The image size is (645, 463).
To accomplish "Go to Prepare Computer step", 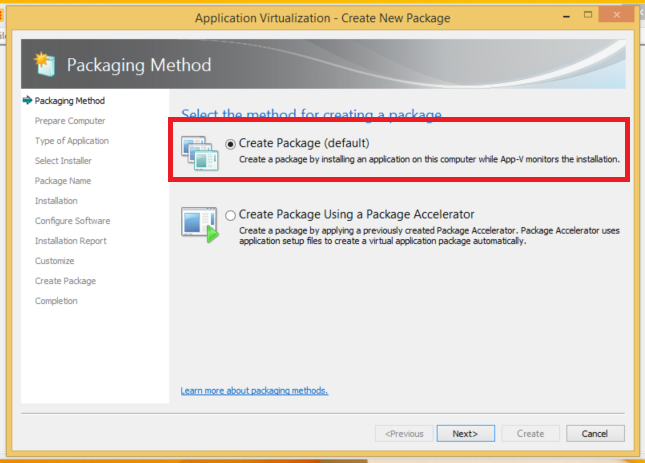I will point(70,121).
